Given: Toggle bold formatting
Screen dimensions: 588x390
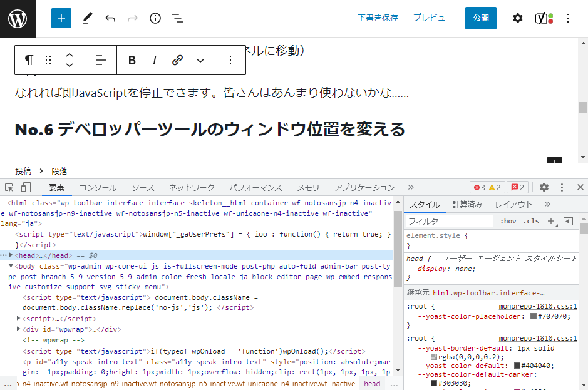Looking at the screenshot, I should [x=132, y=60].
